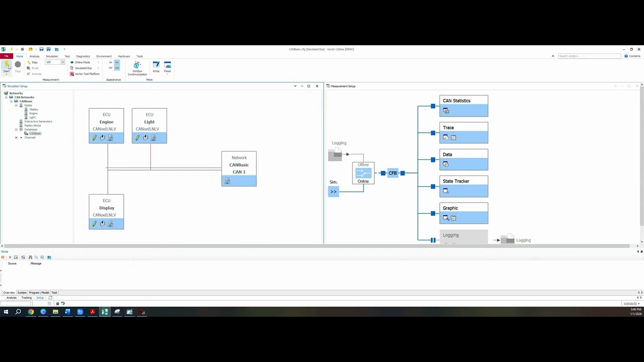Open Windows Start menu
Viewport: 644px width, 362px height.
[x=6, y=312]
